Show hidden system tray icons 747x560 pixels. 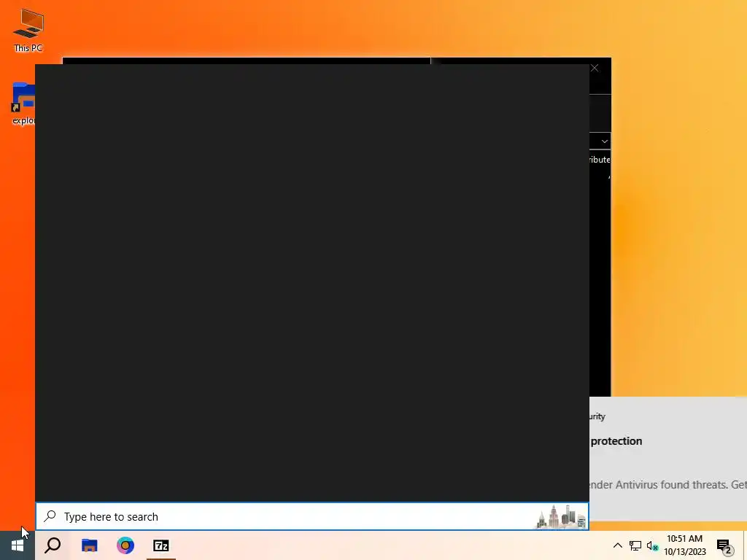tap(617, 545)
